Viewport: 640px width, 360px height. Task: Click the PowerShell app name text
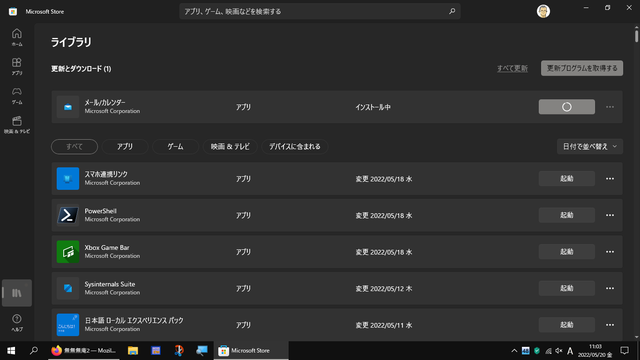pyautogui.click(x=100, y=211)
